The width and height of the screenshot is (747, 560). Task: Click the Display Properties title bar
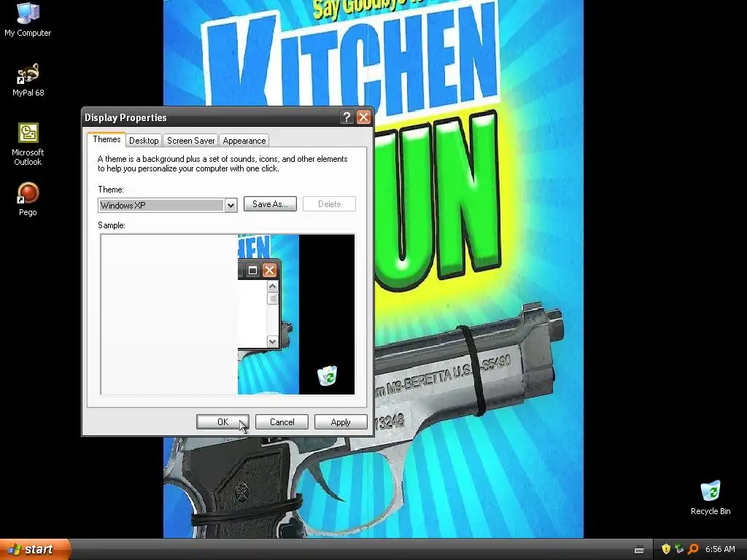coord(209,117)
